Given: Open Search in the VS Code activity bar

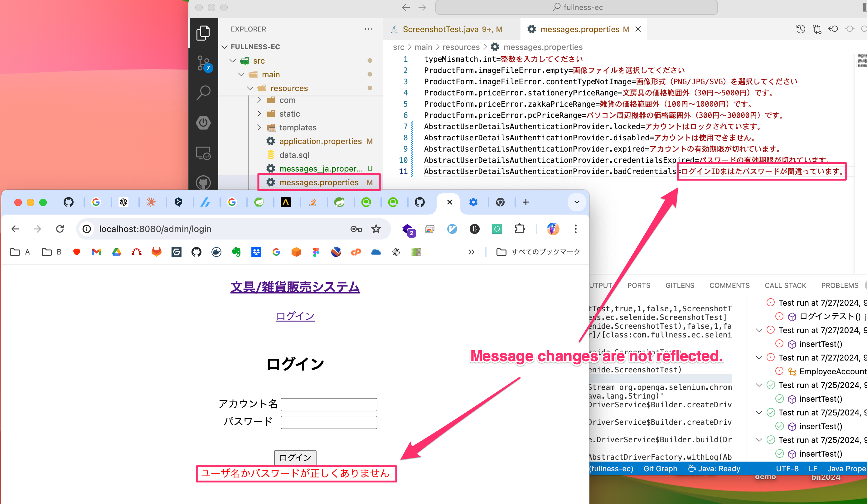Looking at the screenshot, I should [204, 92].
